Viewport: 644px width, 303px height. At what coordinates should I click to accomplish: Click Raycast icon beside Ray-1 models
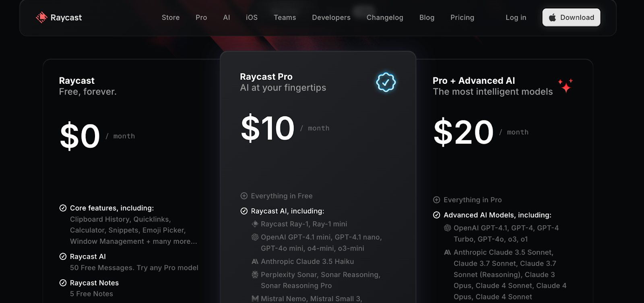tap(255, 224)
